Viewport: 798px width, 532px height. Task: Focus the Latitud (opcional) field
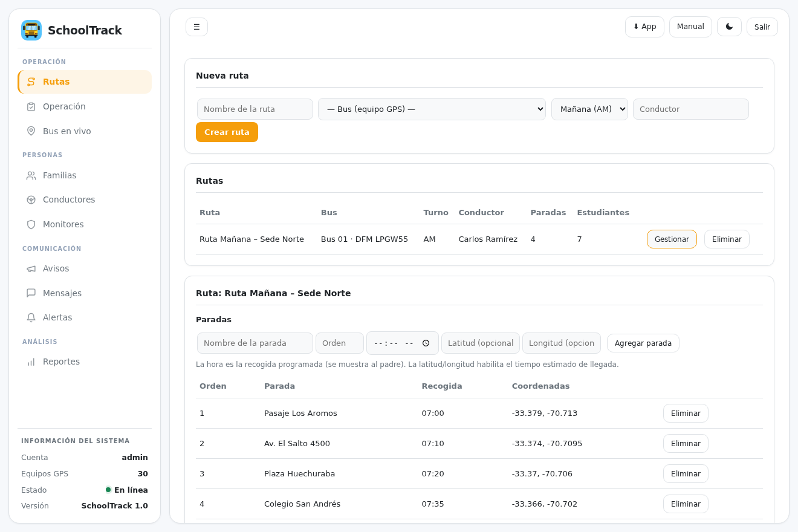point(481,343)
